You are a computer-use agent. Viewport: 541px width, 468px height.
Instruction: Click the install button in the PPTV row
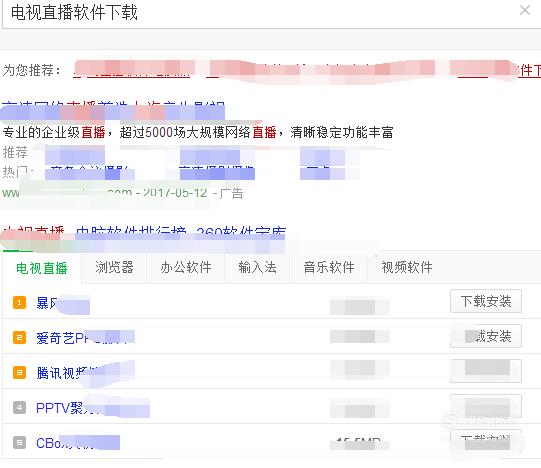486,406
